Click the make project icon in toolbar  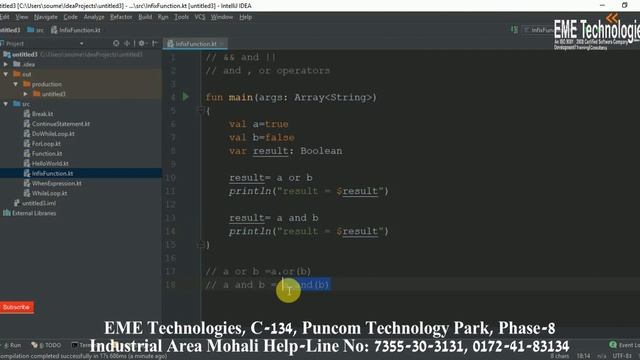pos(514,30)
